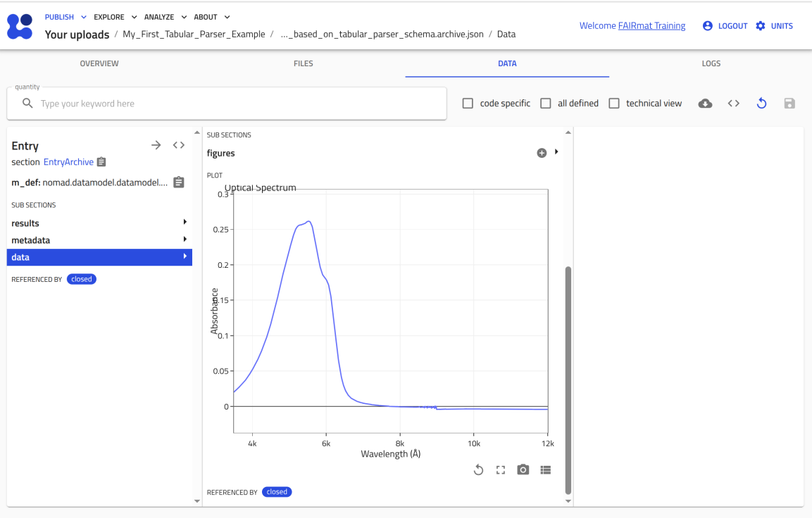Switch to the Logs tab
The width and height of the screenshot is (812, 518).
(x=711, y=63)
